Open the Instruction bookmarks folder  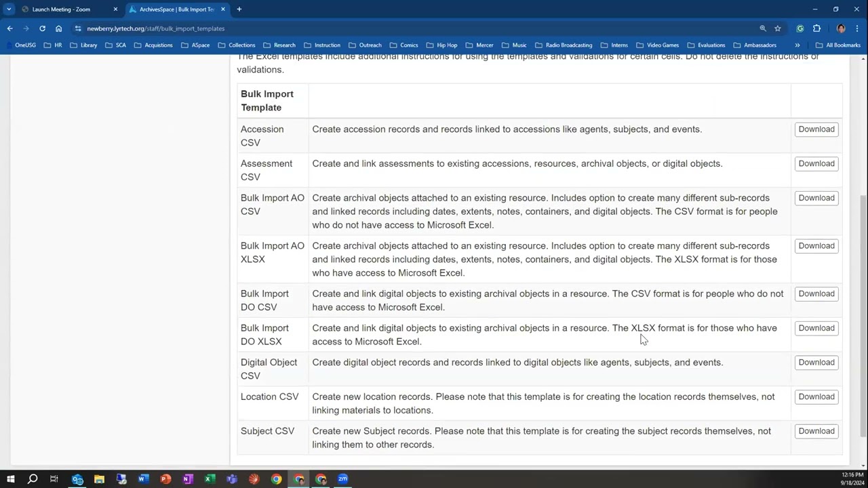click(x=321, y=45)
